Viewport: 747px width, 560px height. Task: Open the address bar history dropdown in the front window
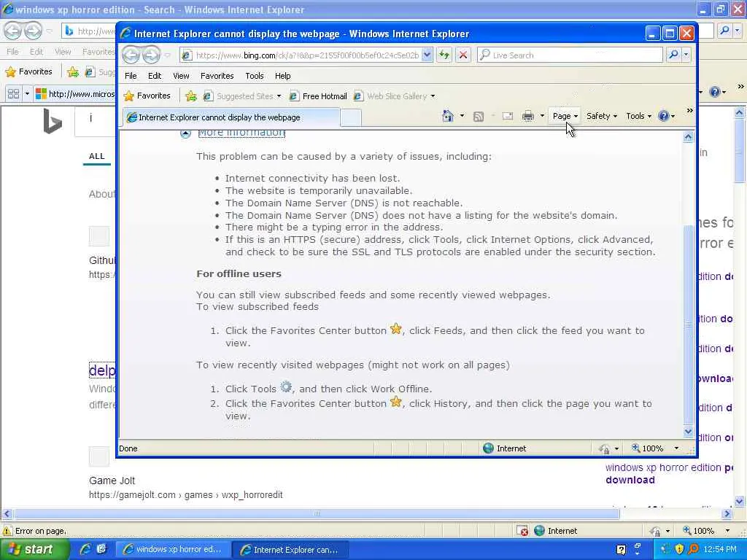pyautogui.click(x=427, y=55)
